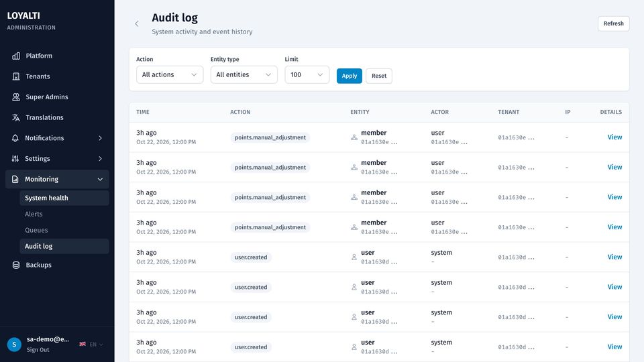View details of third points.manual_adjustment entry
The height and width of the screenshot is (362, 644).
tap(614, 197)
